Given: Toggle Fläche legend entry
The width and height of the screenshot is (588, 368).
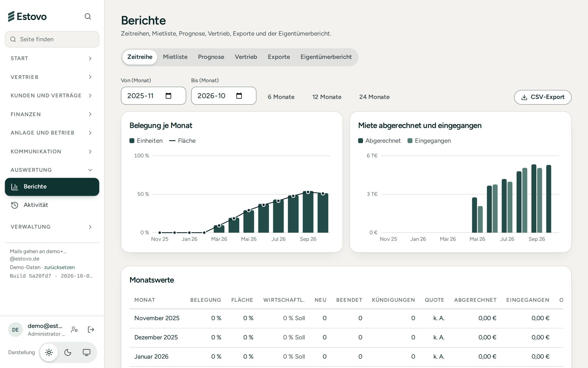Looking at the screenshot, I should point(182,141).
